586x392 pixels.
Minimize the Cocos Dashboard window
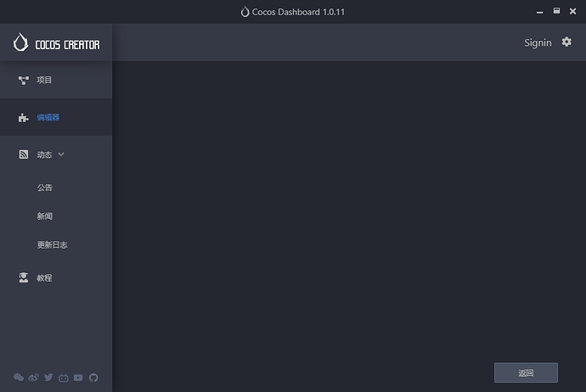pyautogui.click(x=539, y=12)
